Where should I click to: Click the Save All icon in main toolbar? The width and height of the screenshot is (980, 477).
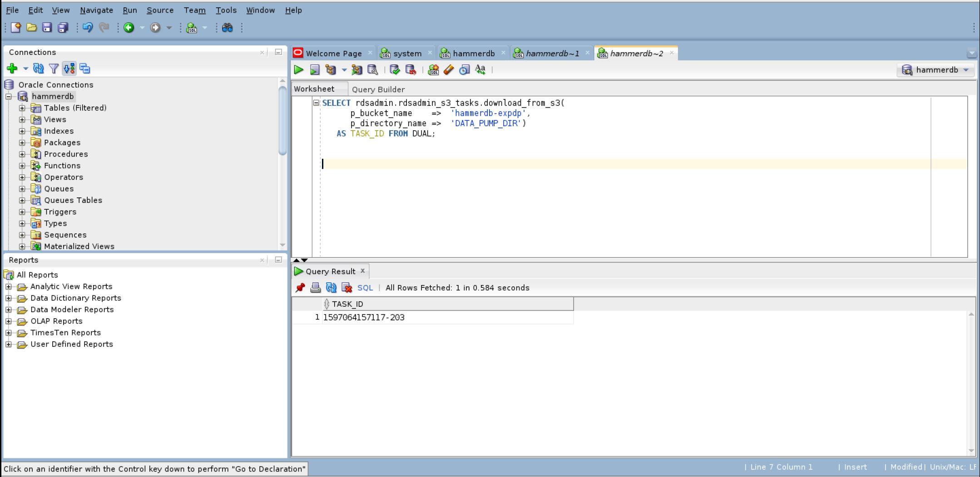tap(63, 28)
